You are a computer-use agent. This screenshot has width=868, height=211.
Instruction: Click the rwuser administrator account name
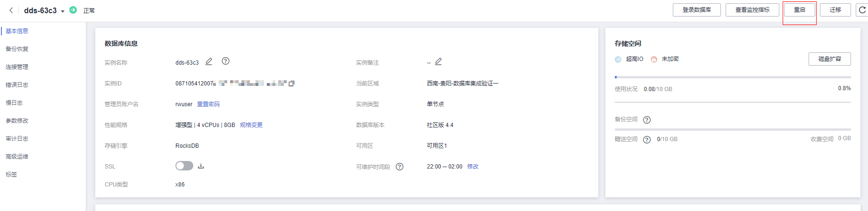point(184,104)
